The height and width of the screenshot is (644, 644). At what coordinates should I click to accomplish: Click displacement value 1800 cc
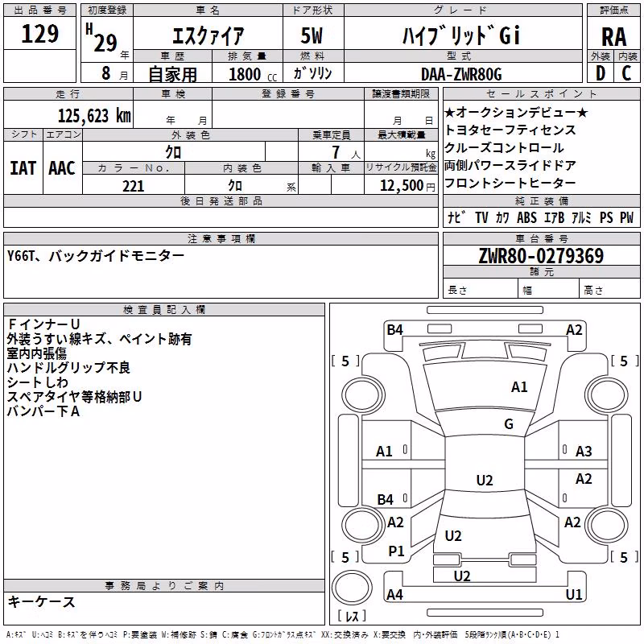tap(253, 74)
